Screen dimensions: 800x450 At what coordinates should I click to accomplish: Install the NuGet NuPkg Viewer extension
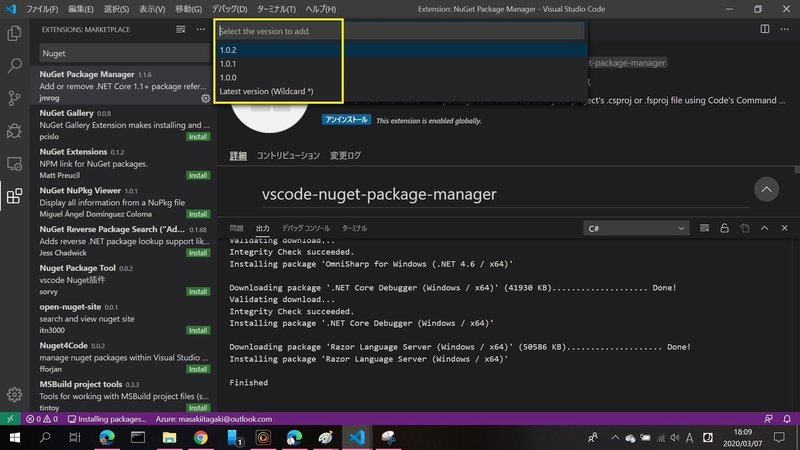click(198, 214)
